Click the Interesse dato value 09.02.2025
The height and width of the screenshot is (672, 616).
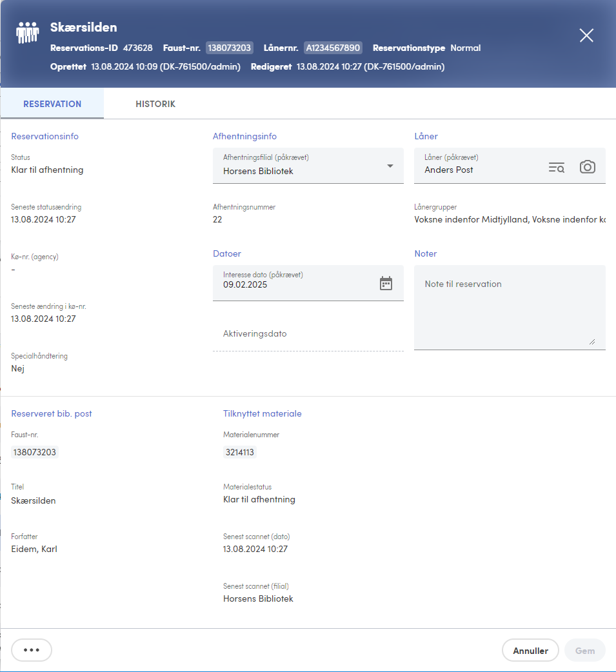245,285
